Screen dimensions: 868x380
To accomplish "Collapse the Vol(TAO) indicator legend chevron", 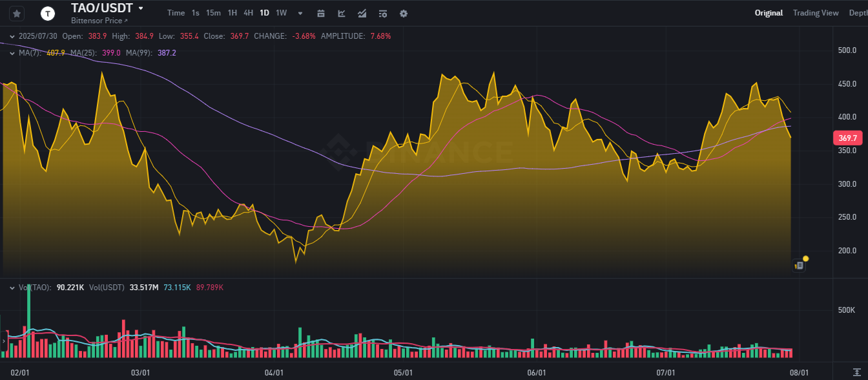I will [12, 287].
